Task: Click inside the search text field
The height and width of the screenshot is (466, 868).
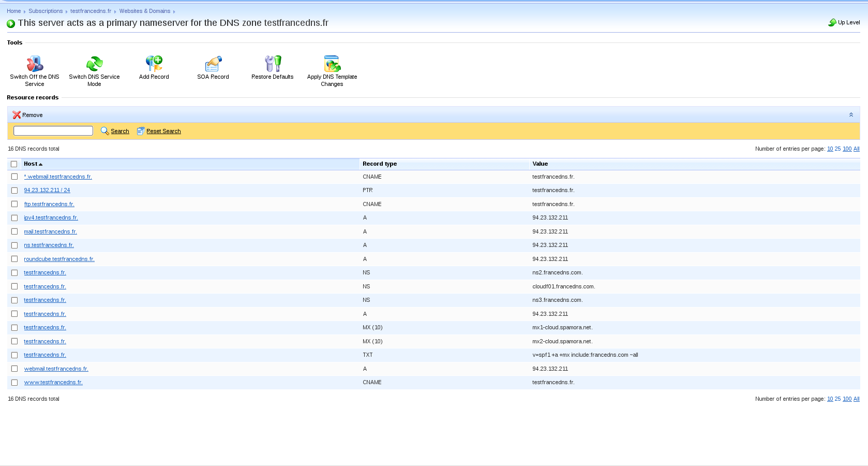Action: click(53, 130)
